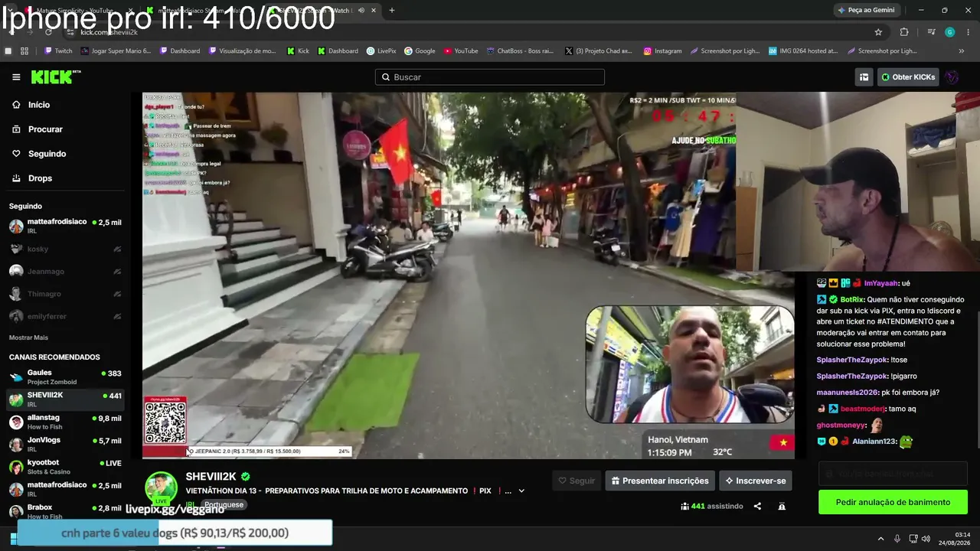Click Presentear inscrições button
Image resolution: width=980 pixels, height=551 pixels.
click(659, 481)
